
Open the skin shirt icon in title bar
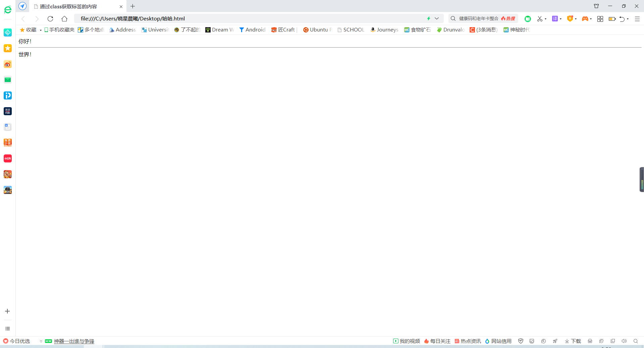[x=596, y=6]
